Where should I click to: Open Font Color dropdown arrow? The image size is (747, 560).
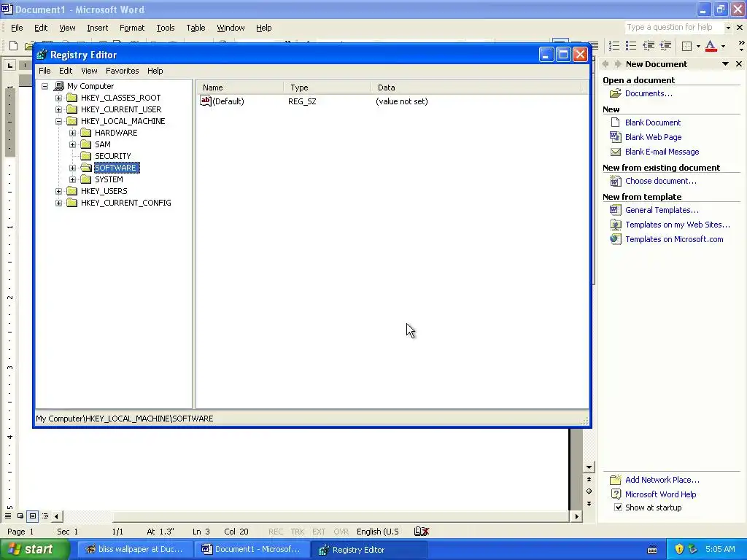(x=723, y=46)
